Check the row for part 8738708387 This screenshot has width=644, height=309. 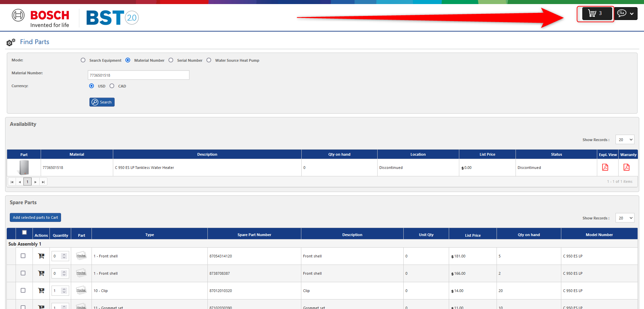pyautogui.click(x=23, y=273)
